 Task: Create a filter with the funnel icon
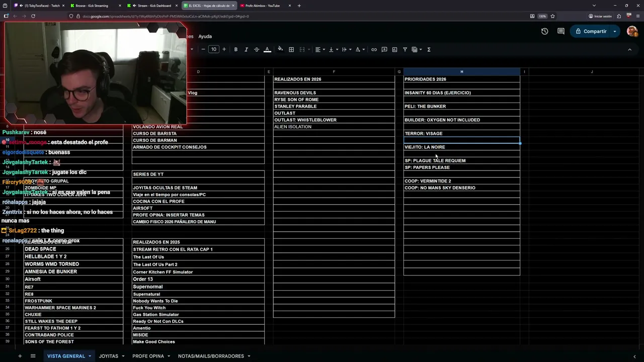(x=405, y=49)
